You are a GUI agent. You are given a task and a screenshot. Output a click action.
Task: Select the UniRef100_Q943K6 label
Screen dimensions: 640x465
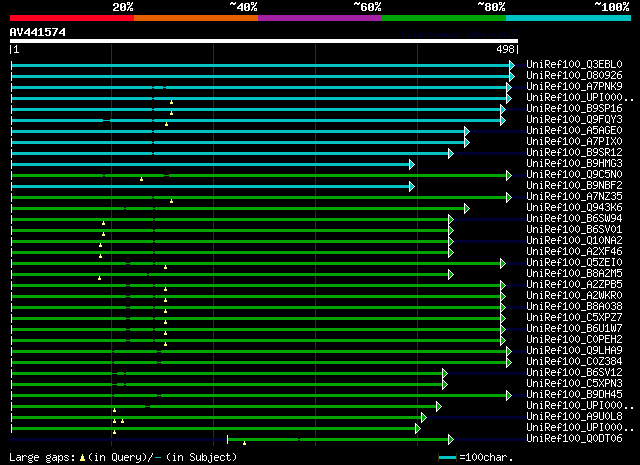click(574, 207)
